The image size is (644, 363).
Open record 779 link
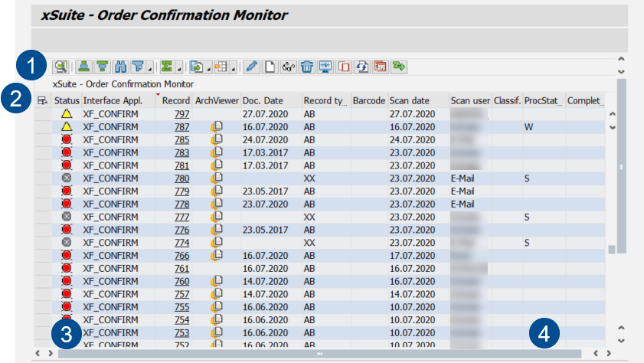[x=182, y=191]
